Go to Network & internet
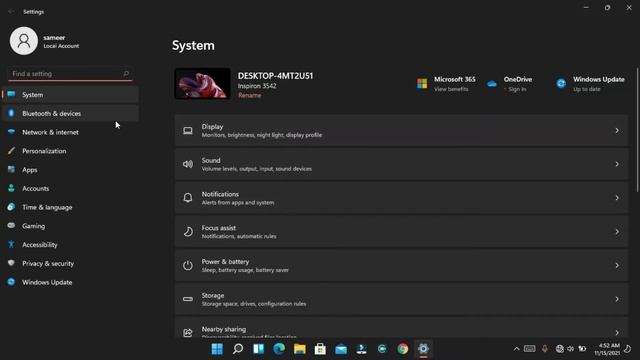640x360 pixels. [x=70, y=132]
